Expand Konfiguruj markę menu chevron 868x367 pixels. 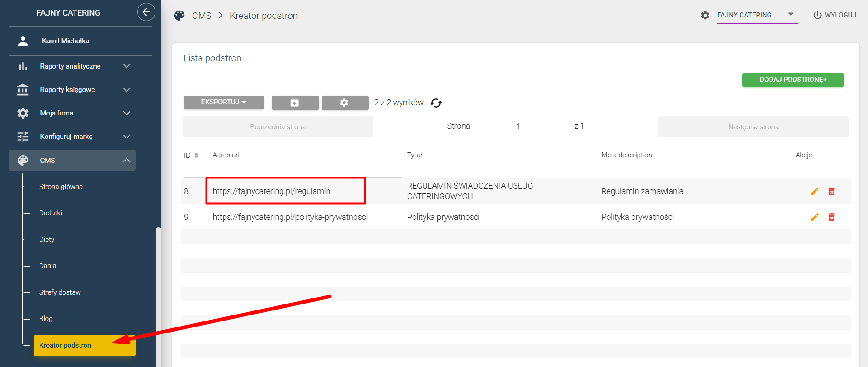coord(127,137)
